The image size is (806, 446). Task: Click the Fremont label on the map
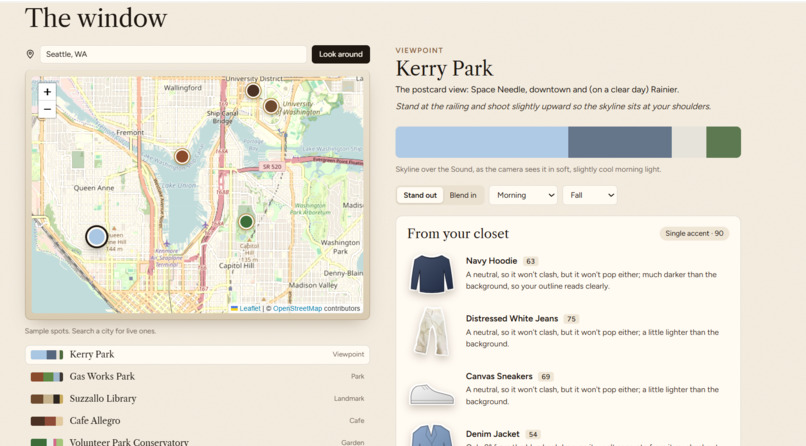tap(130, 132)
